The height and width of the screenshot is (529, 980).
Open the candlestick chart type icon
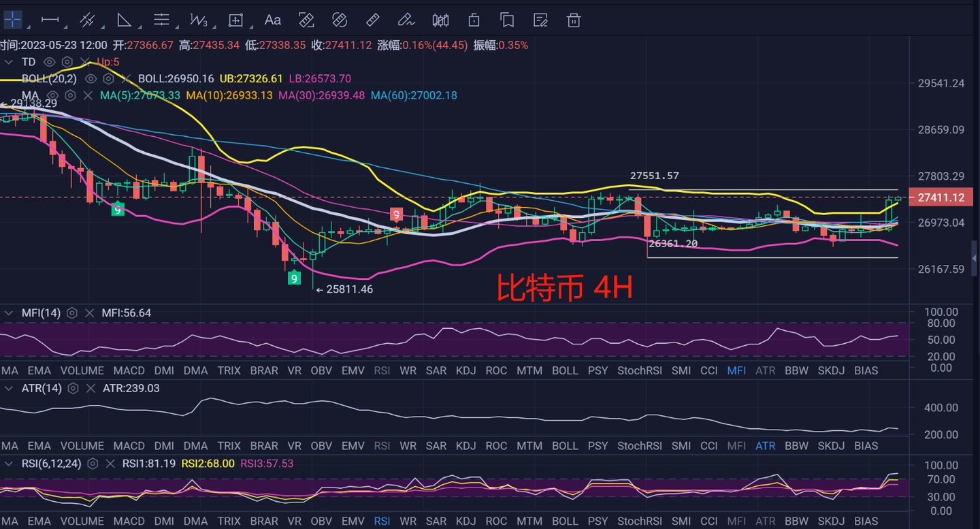pos(440,20)
